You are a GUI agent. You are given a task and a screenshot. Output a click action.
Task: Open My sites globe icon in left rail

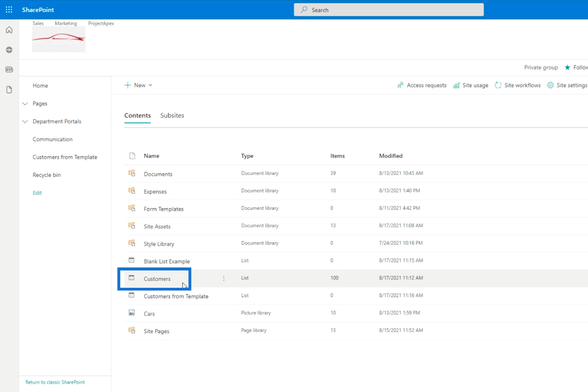[9, 50]
